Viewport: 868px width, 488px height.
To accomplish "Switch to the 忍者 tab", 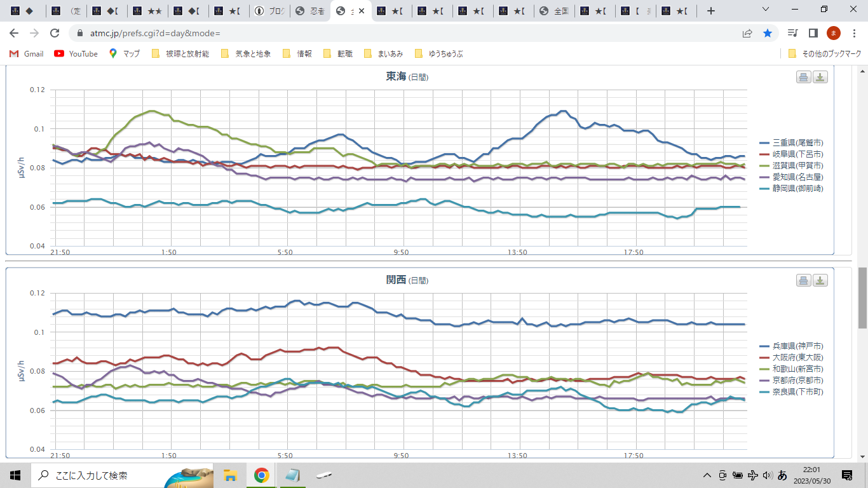I will click(311, 11).
